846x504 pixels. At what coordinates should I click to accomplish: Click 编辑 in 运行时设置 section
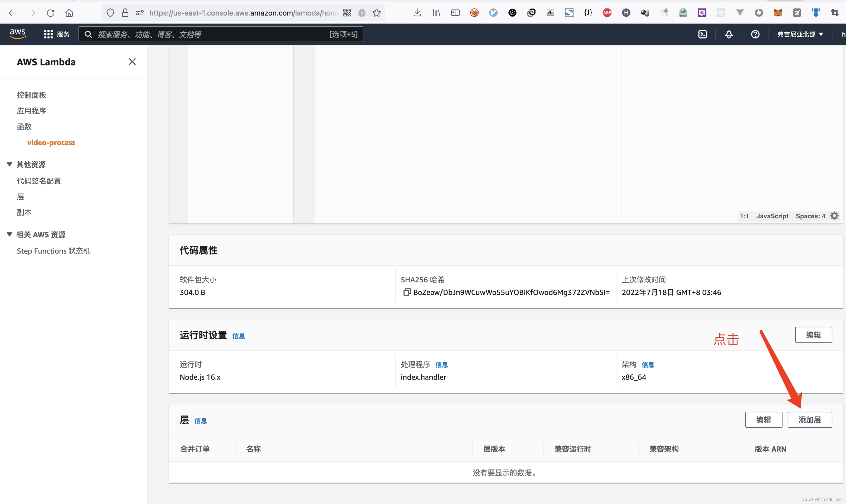pyautogui.click(x=813, y=335)
